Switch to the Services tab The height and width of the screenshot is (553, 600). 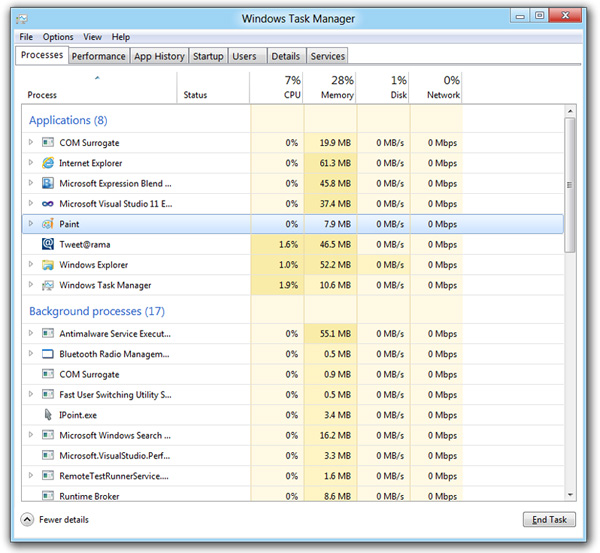point(328,56)
